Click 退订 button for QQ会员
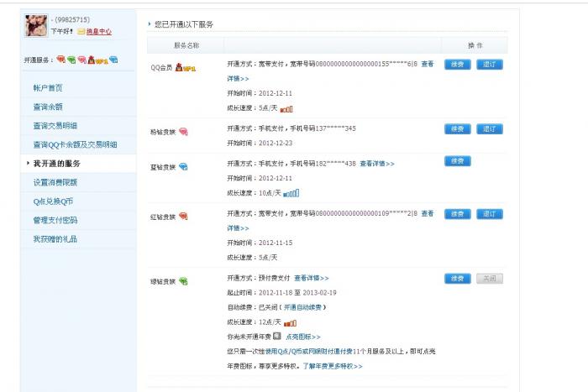 (x=490, y=65)
